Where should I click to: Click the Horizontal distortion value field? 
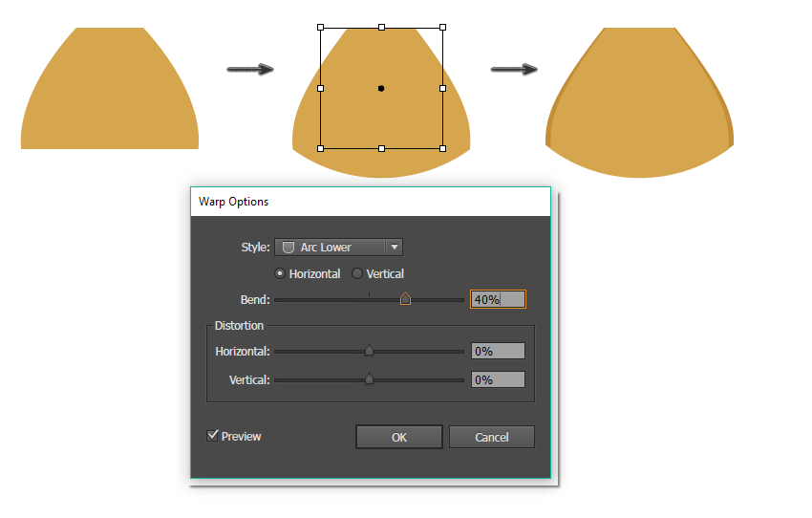click(x=498, y=351)
